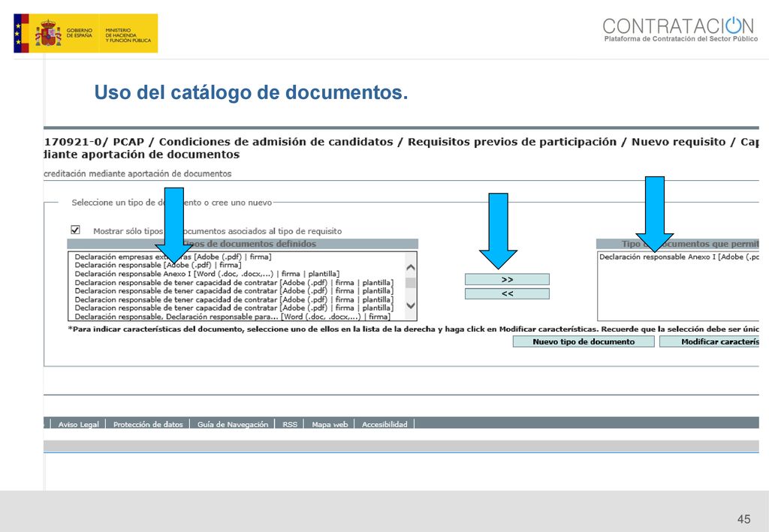Open 'Accesibilidad' footer link
This screenshot has width=769, height=532.
click(384, 424)
